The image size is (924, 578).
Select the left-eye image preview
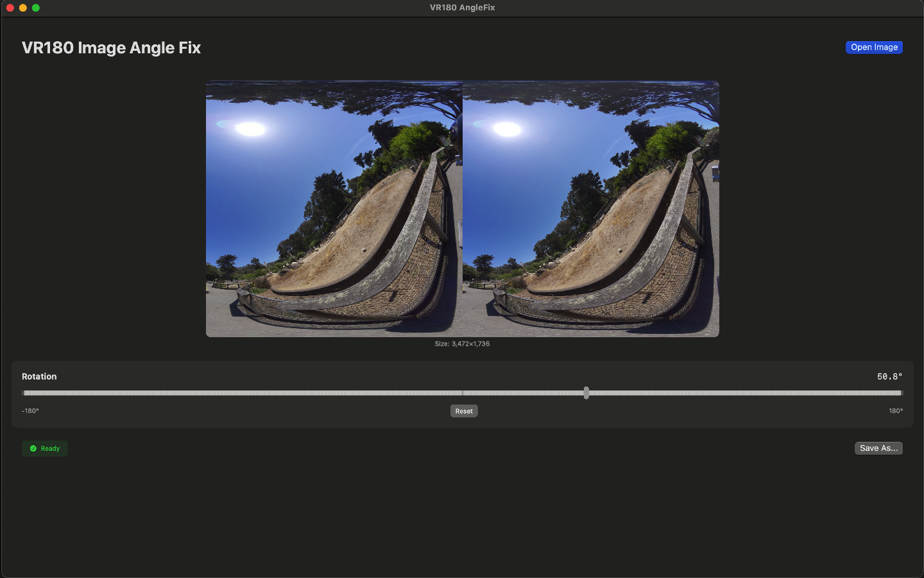coord(334,209)
